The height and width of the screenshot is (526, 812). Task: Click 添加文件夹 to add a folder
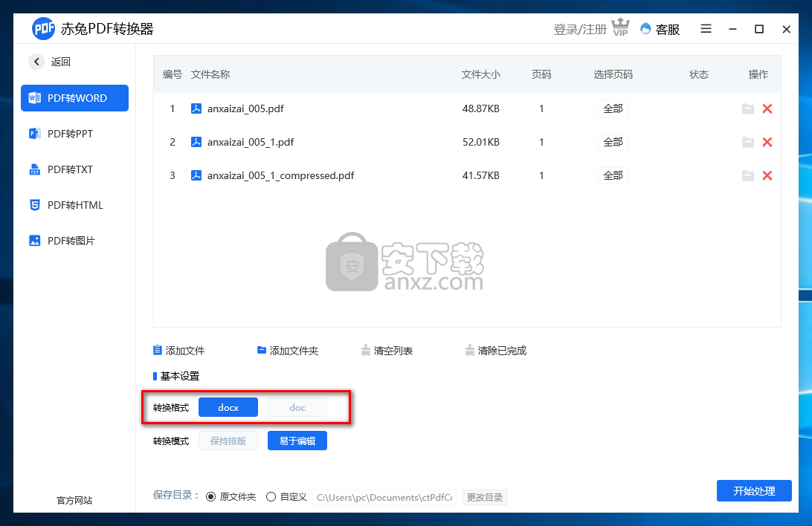click(x=288, y=351)
